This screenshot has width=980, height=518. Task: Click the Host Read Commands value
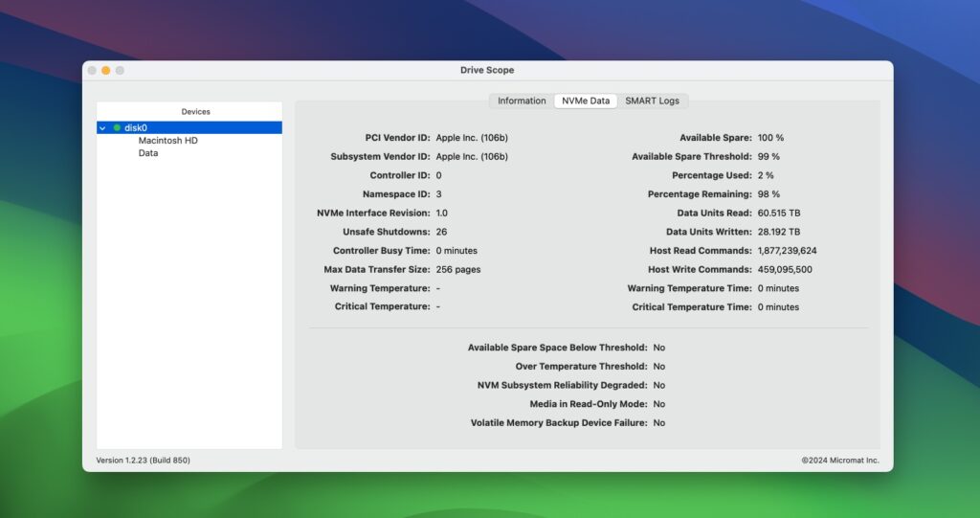click(787, 251)
